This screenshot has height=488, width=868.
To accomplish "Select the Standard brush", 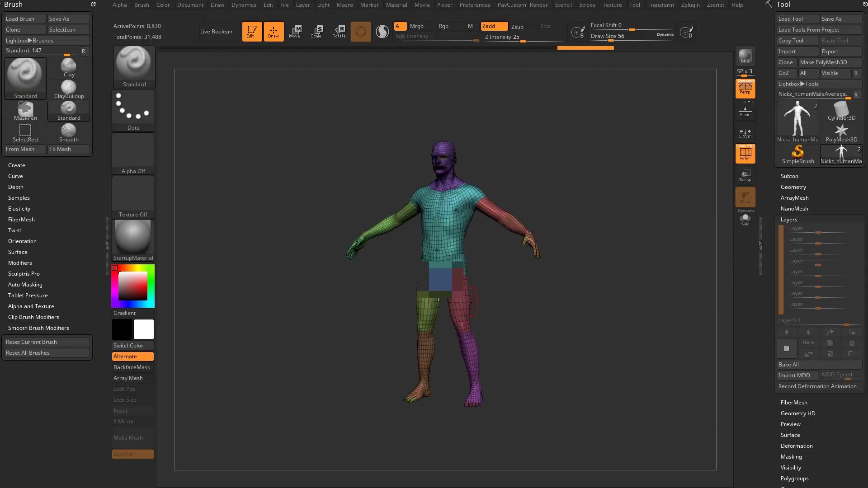I will click(x=25, y=77).
